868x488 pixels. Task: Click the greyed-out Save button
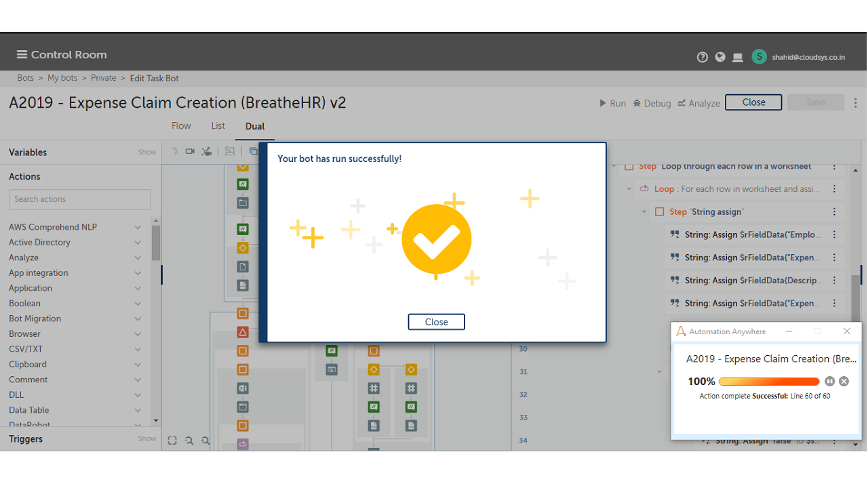(x=816, y=102)
